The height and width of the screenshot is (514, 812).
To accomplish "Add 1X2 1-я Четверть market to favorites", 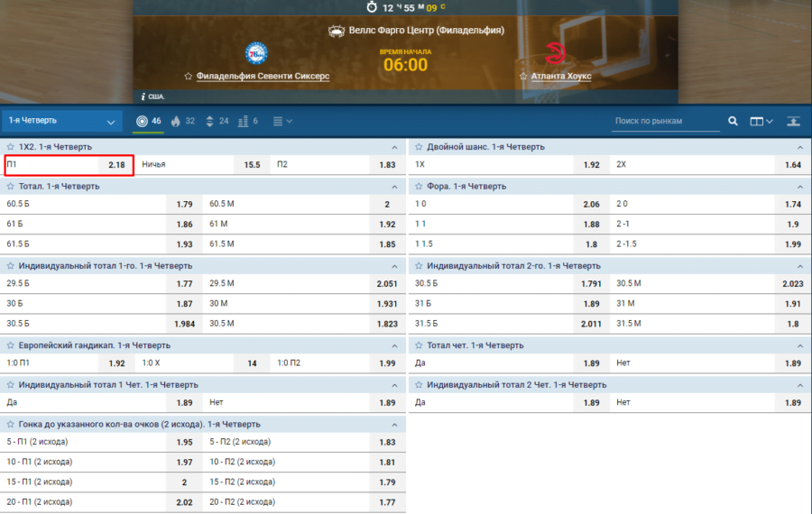I will point(11,147).
